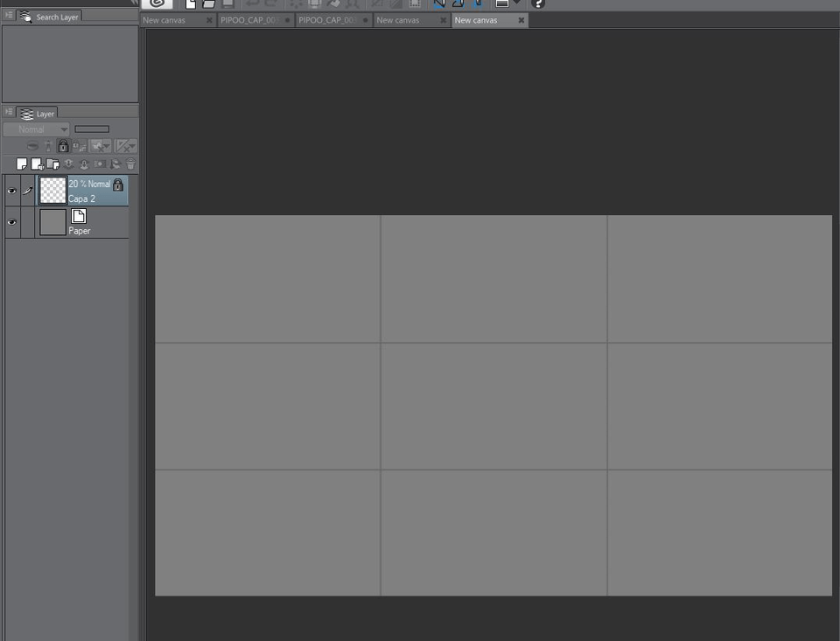Click the Undo toolbar icon
The image size is (840, 641).
click(252, 3)
